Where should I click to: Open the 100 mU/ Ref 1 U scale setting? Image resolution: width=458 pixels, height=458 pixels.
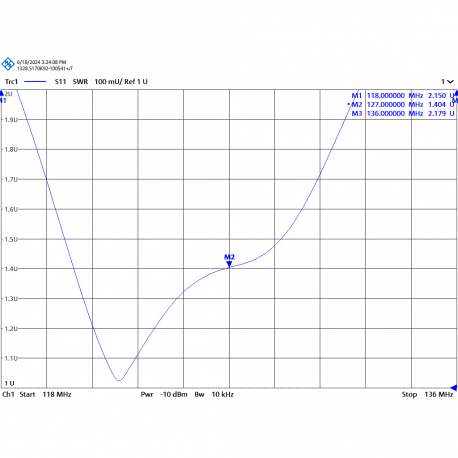(121, 82)
